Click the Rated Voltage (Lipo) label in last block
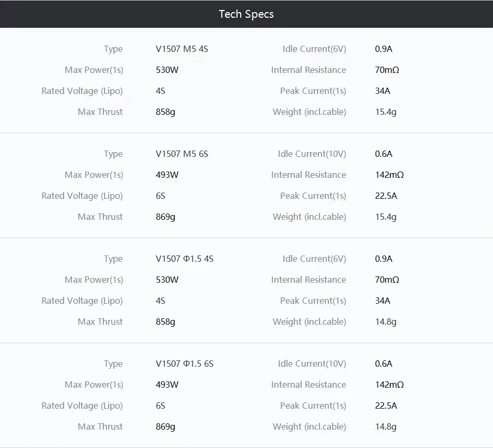Image resolution: width=493 pixels, height=448 pixels. 82,406
